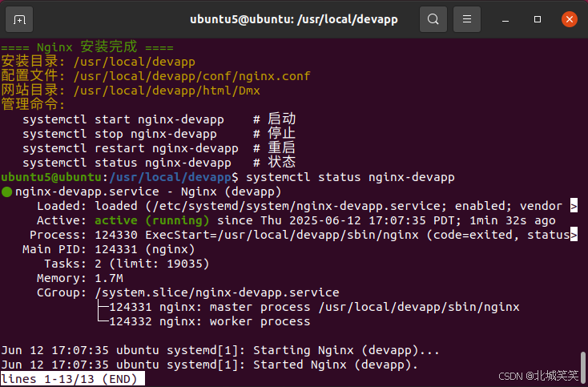This screenshot has width=588, height=387.
Task: Click truncation arrow on Process line
Action: click(x=574, y=235)
